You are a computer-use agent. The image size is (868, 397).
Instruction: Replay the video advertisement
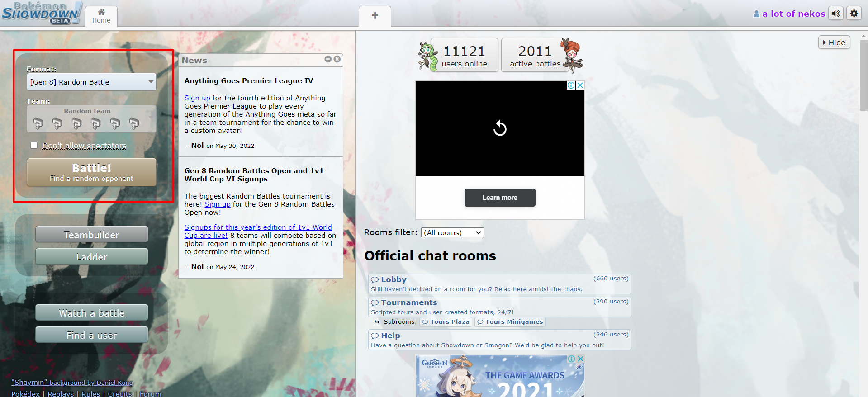[x=500, y=128]
